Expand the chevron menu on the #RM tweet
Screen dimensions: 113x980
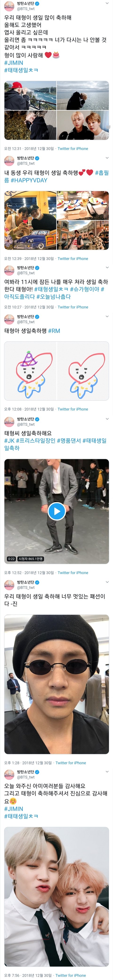107,316
